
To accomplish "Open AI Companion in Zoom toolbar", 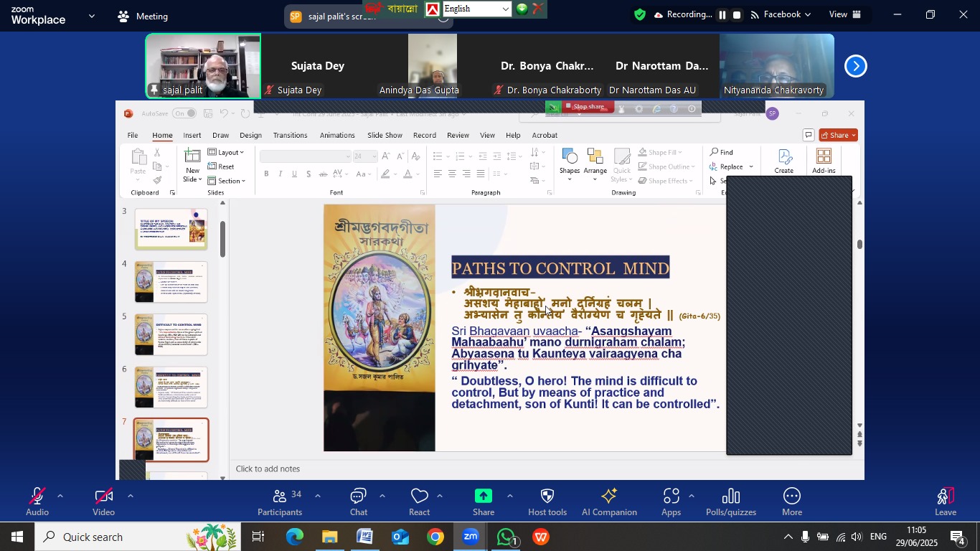I will (x=609, y=501).
